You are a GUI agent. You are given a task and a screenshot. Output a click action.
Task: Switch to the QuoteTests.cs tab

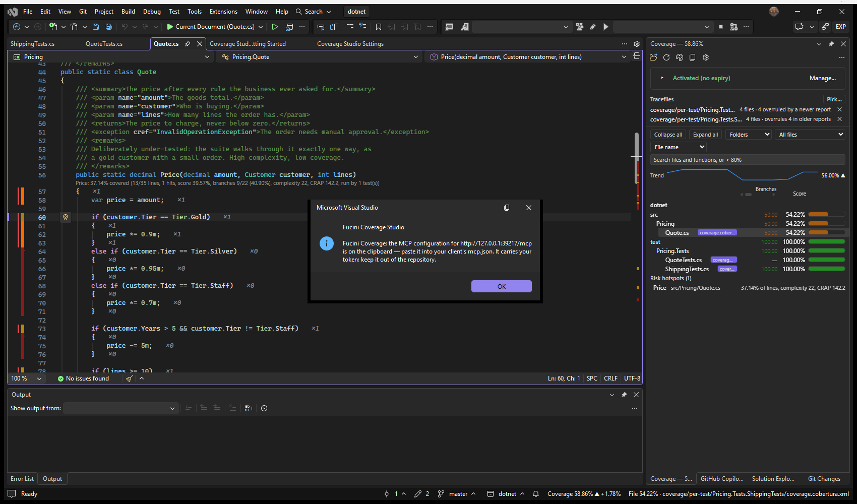click(104, 44)
